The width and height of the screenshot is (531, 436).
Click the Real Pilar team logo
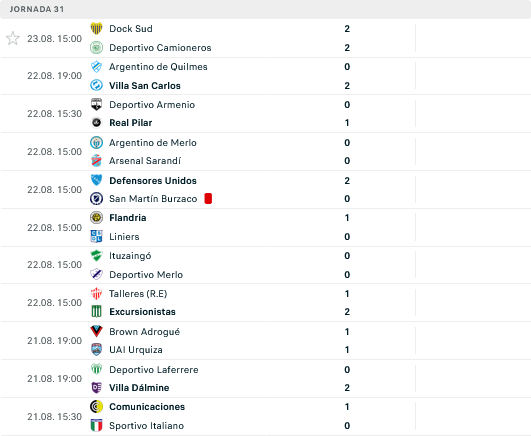click(x=96, y=123)
